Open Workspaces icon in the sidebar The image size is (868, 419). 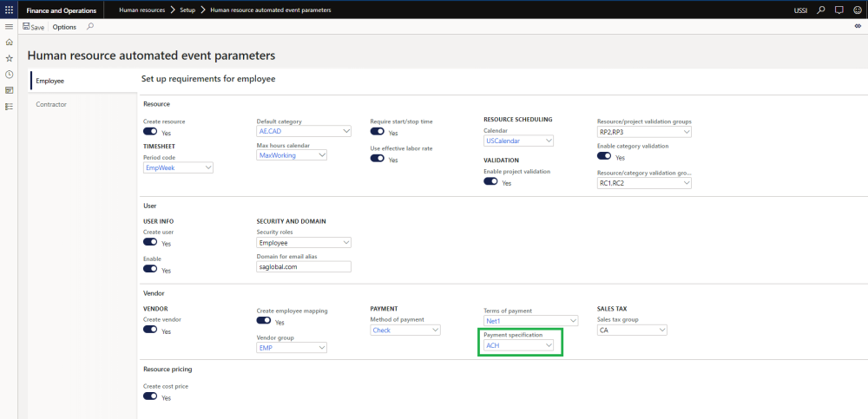(x=9, y=89)
